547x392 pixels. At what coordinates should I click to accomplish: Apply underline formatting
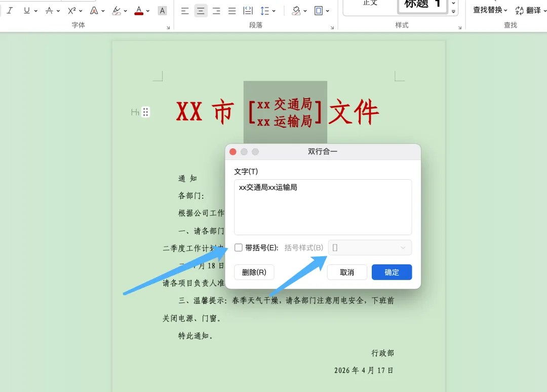(x=26, y=11)
